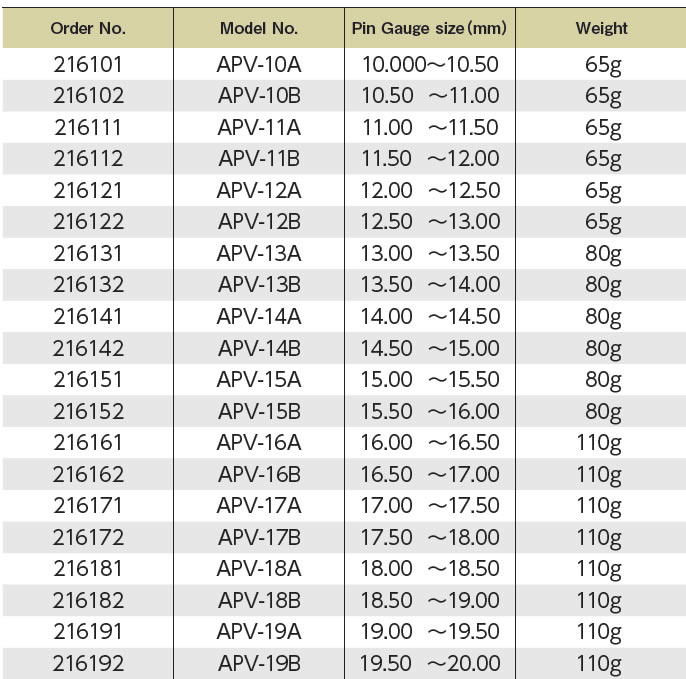Click model APV-14B
686x679 pixels.
[259, 348]
